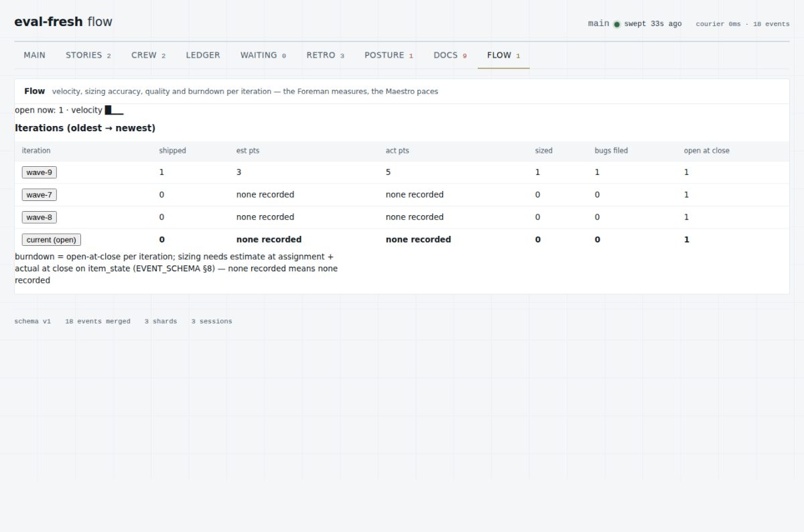
Task: Click wave-9 est pts value 3
Action: pos(239,172)
